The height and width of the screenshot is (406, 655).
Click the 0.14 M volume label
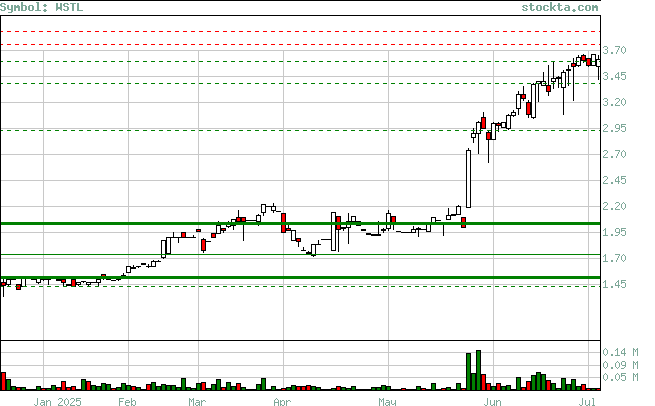click(620, 353)
